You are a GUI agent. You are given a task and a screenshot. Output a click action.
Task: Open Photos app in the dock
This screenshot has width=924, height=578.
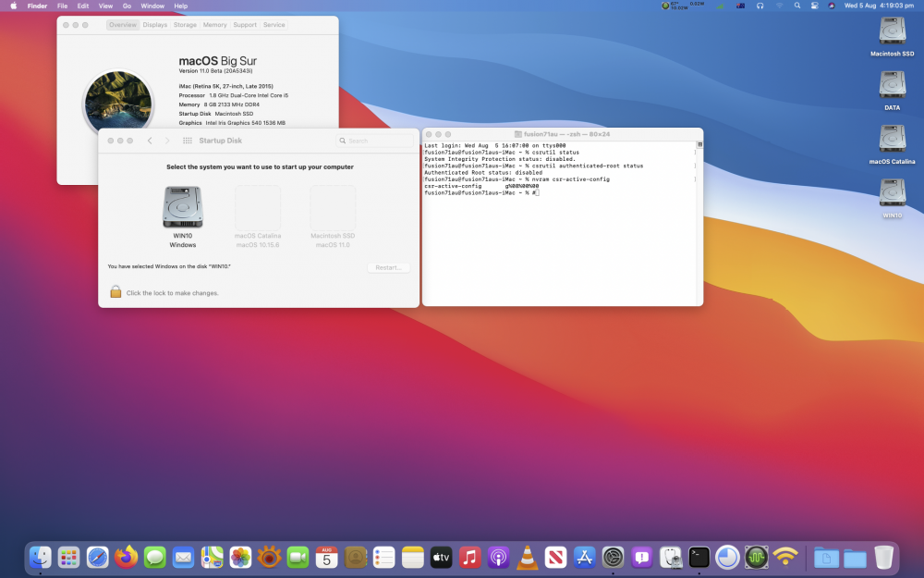pos(240,557)
